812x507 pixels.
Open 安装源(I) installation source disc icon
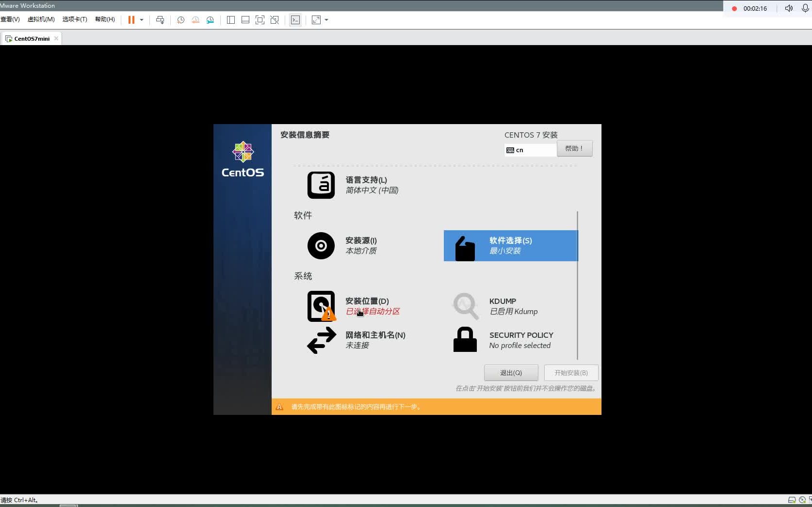tap(321, 246)
